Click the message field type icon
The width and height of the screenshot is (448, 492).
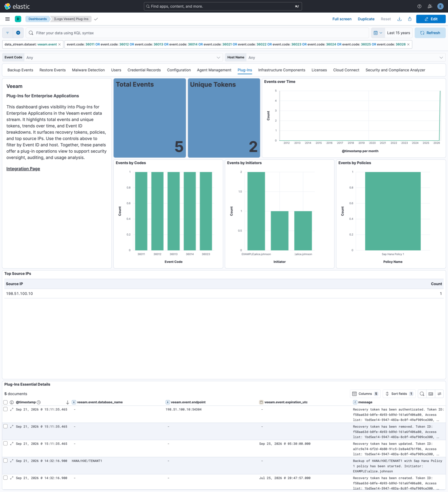355,402
